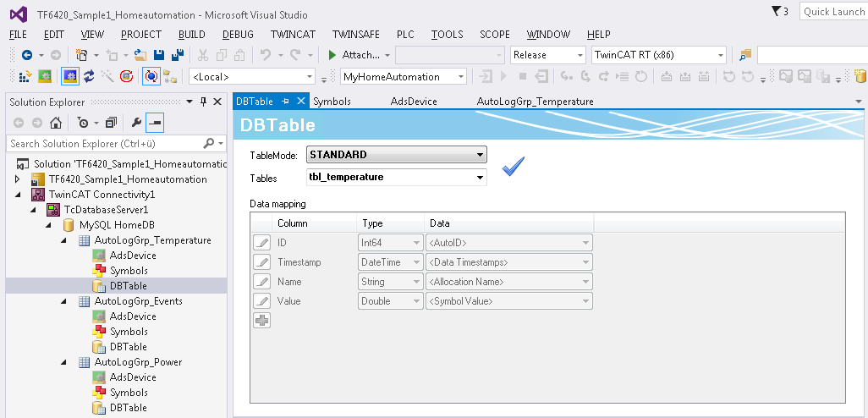Click the Toggle Free Run icon
This screenshot has width=868, height=418.
click(x=126, y=76)
